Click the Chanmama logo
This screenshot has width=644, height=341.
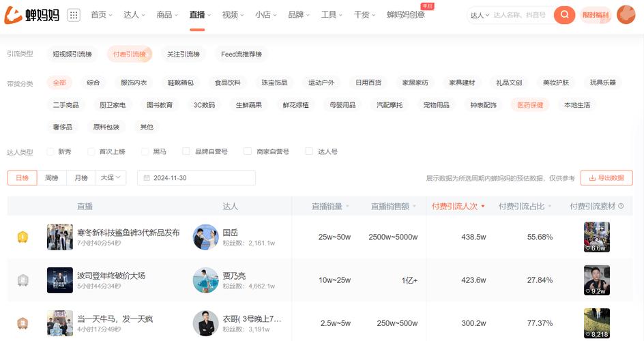(31, 15)
